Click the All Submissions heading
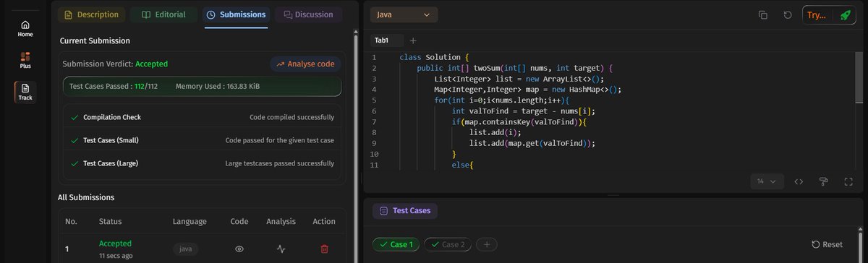The height and width of the screenshot is (263, 868). click(x=86, y=197)
